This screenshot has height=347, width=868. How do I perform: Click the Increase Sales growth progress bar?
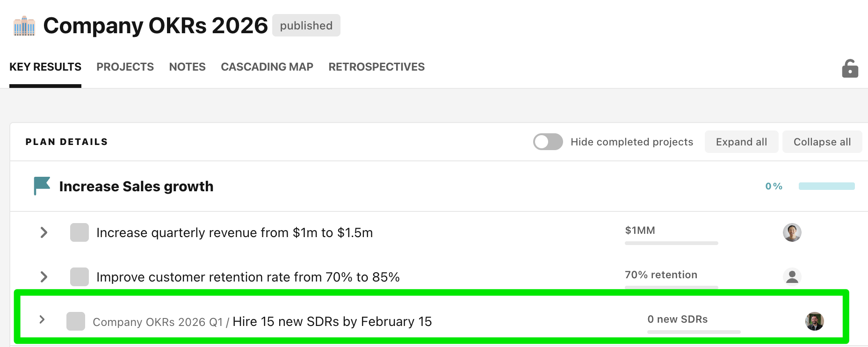pos(826,186)
